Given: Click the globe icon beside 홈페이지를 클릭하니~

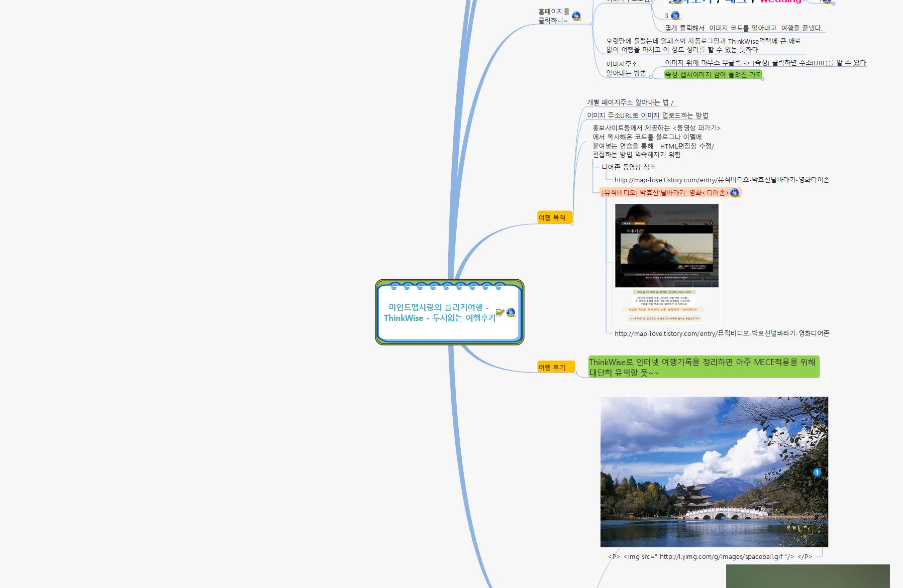Looking at the screenshot, I should 576,16.
